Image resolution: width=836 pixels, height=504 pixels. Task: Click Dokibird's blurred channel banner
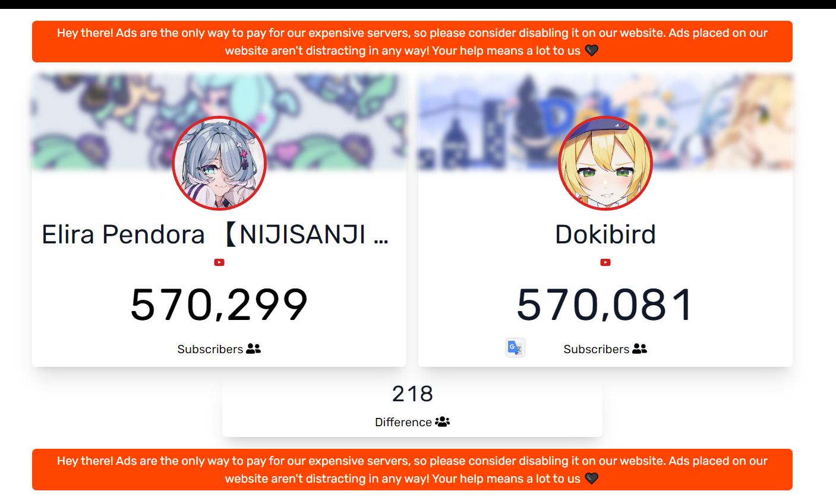coord(605,122)
